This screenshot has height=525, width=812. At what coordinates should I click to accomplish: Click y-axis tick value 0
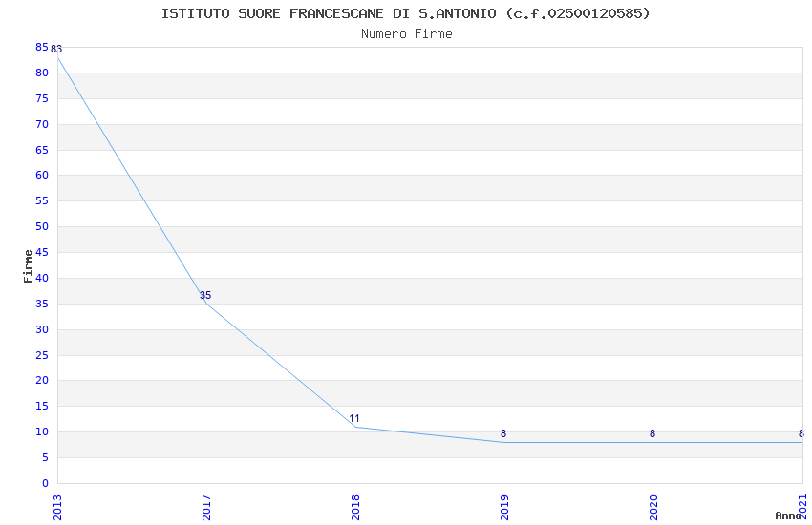(x=45, y=483)
